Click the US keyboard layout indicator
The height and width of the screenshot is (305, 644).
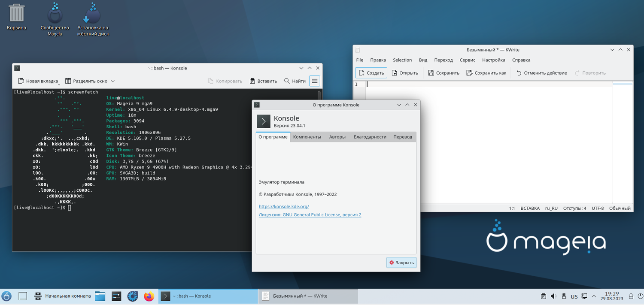pos(574,296)
